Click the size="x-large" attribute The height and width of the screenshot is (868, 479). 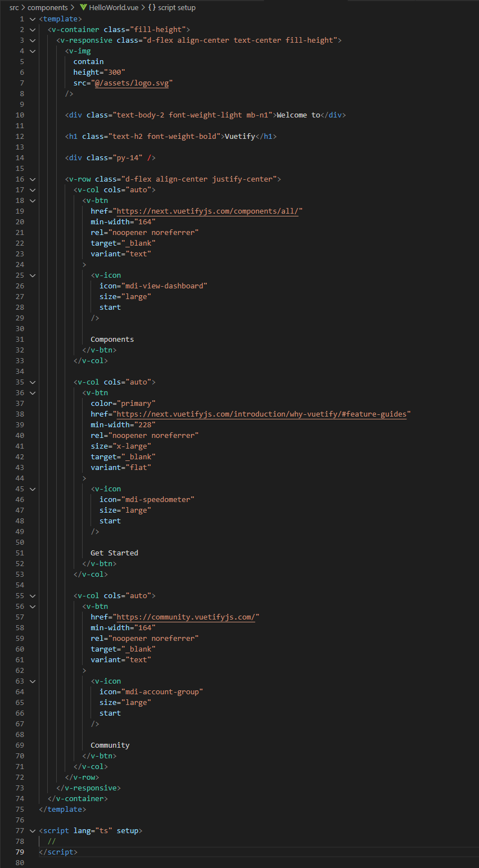(121, 446)
